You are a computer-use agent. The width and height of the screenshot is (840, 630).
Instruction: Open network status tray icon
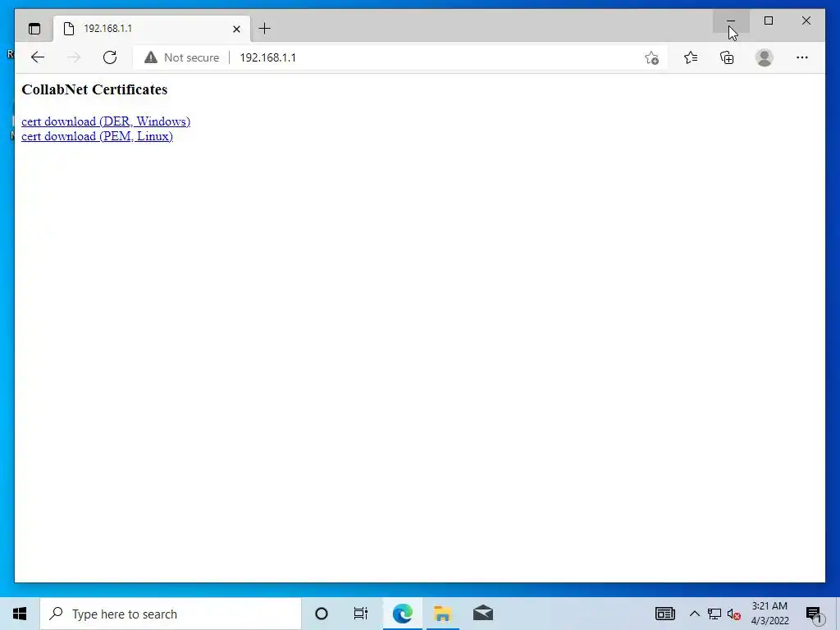(x=714, y=614)
